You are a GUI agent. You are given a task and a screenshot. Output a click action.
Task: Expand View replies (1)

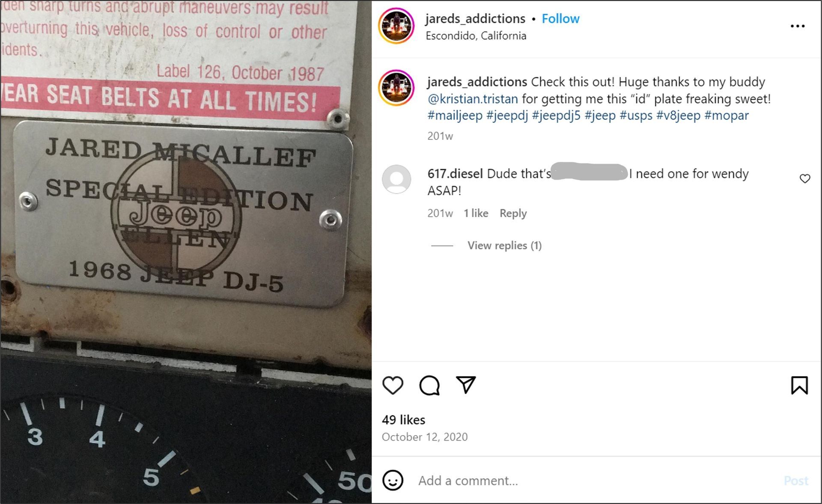[x=504, y=246]
